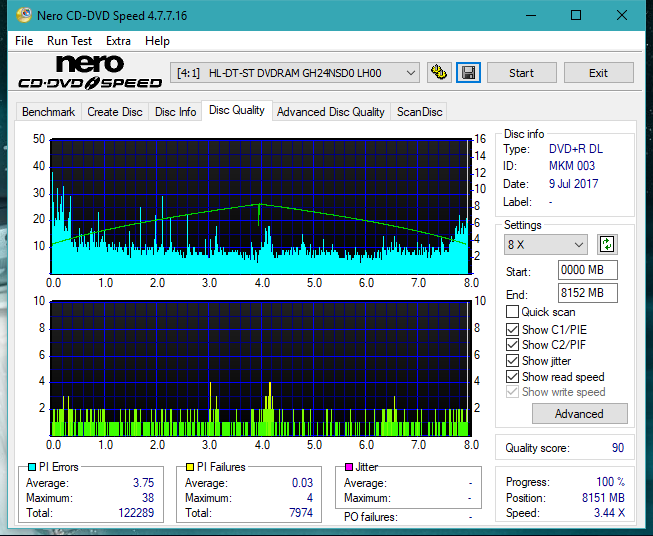Click the Speed value 3.44 X
The image size is (653, 536).
(609, 513)
